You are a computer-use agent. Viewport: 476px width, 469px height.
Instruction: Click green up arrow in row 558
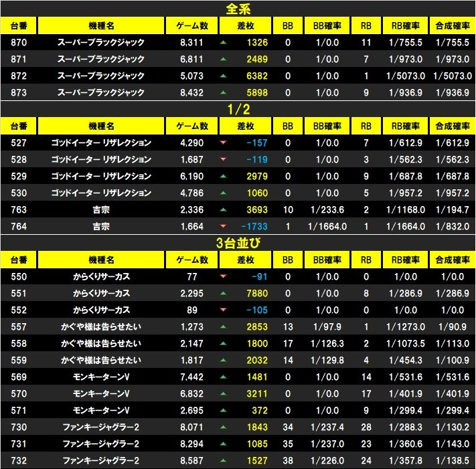coord(223,343)
